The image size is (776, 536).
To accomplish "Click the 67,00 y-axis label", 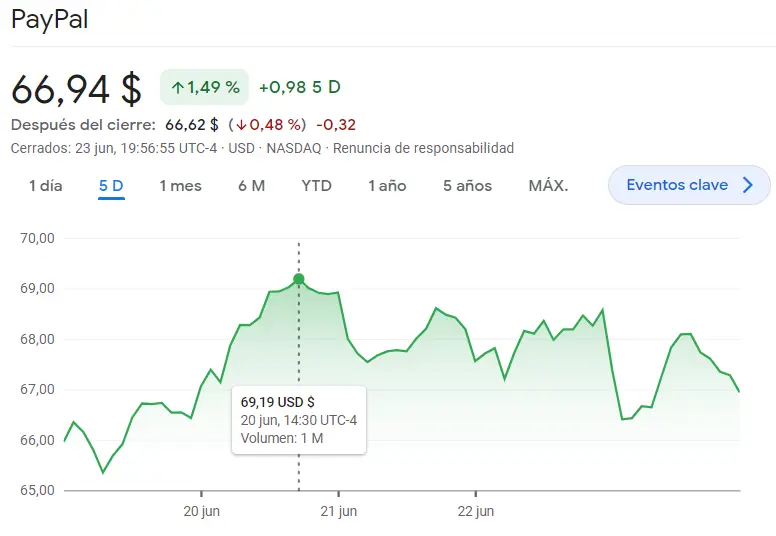I will [x=37, y=390].
